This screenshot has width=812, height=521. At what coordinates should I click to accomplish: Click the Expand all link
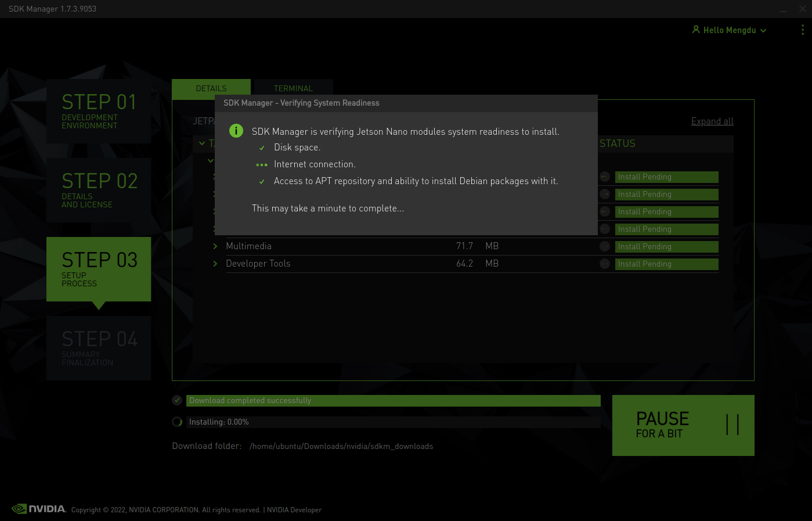coord(712,121)
